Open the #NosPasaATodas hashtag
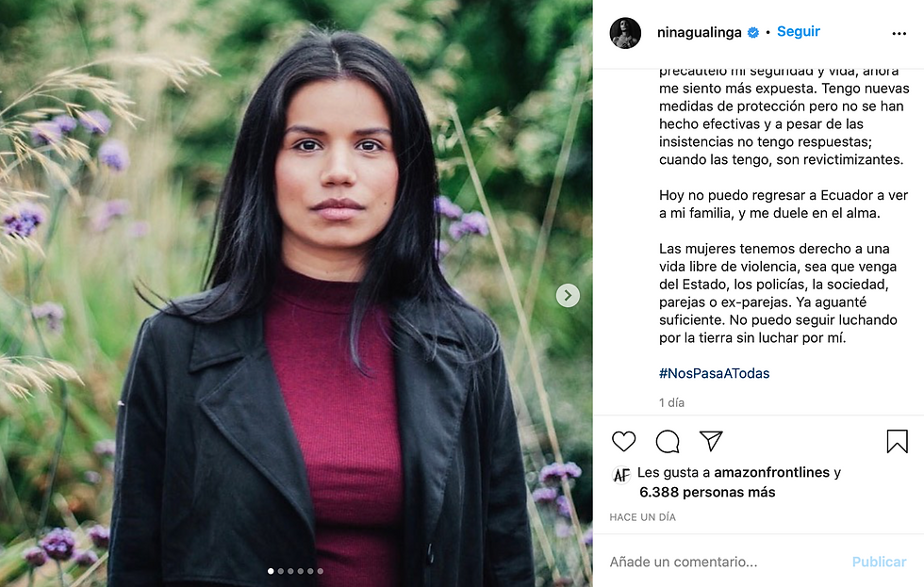 [715, 373]
